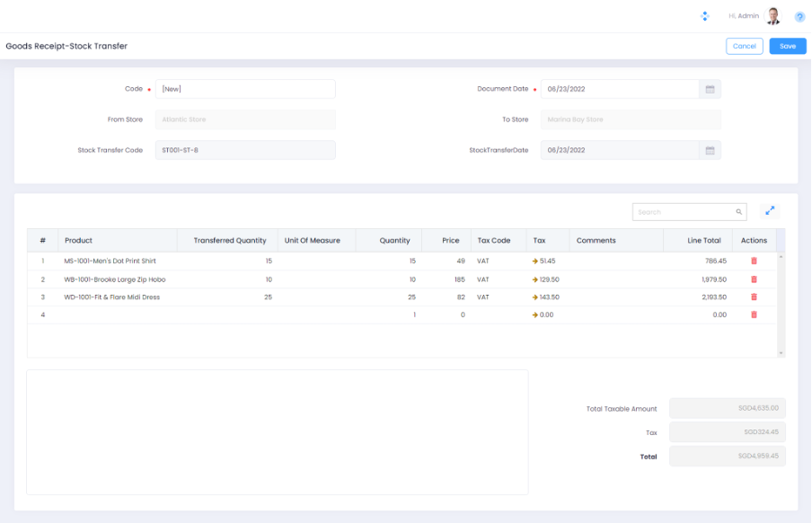Delete the empty fourth row
Viewport: 812px width, 523px height.
(754, 315)
